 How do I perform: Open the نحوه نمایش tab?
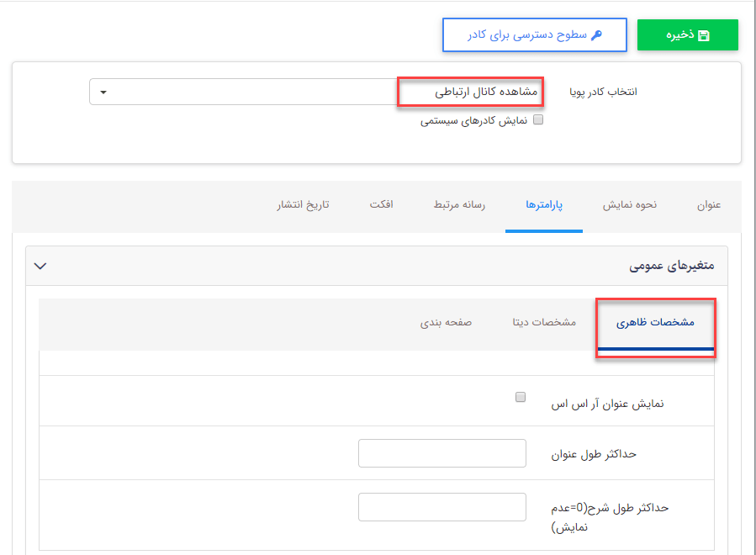(x=629, y=204)
